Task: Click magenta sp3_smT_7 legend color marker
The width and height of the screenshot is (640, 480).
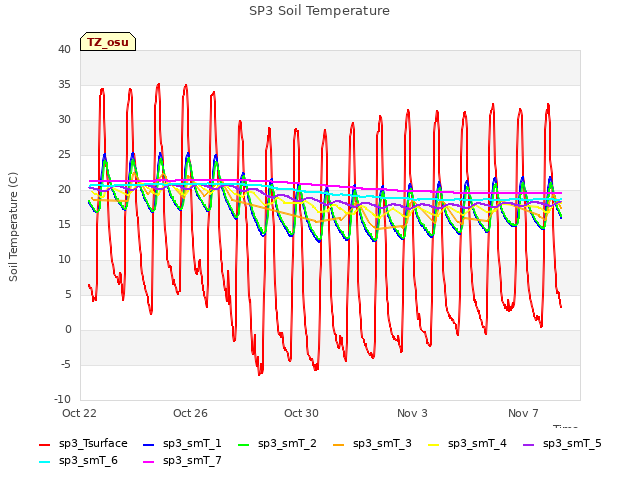Action: (149, 462)
